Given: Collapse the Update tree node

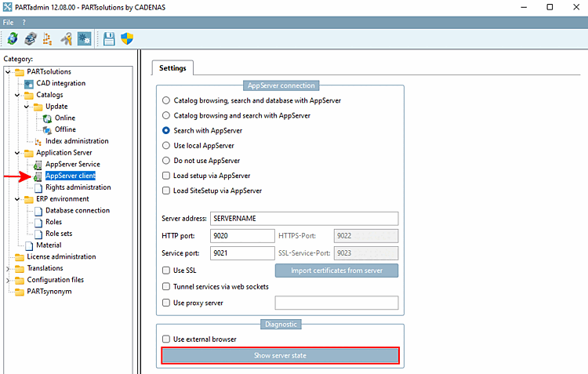Looking at the screenshot, I should coord(27,107).
